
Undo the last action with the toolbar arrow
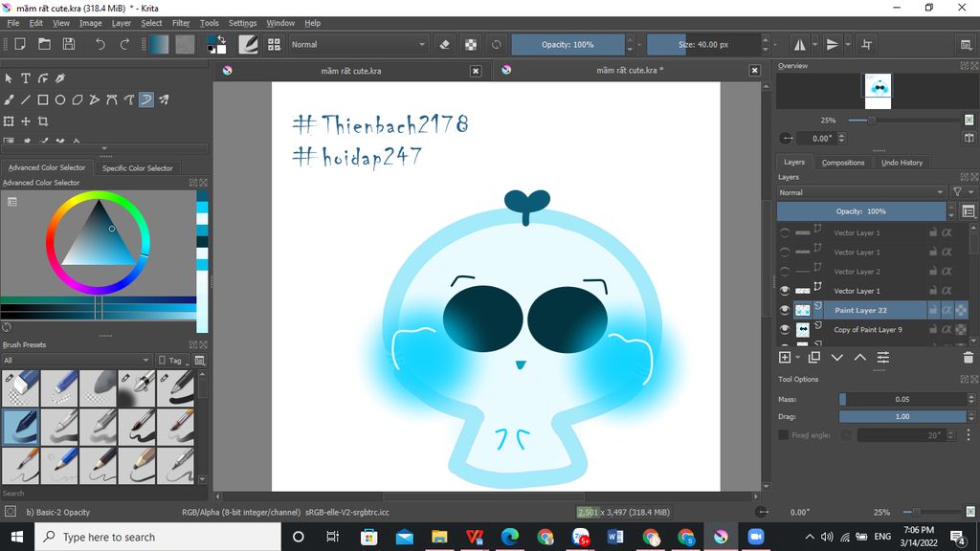(x=100, y=44)
